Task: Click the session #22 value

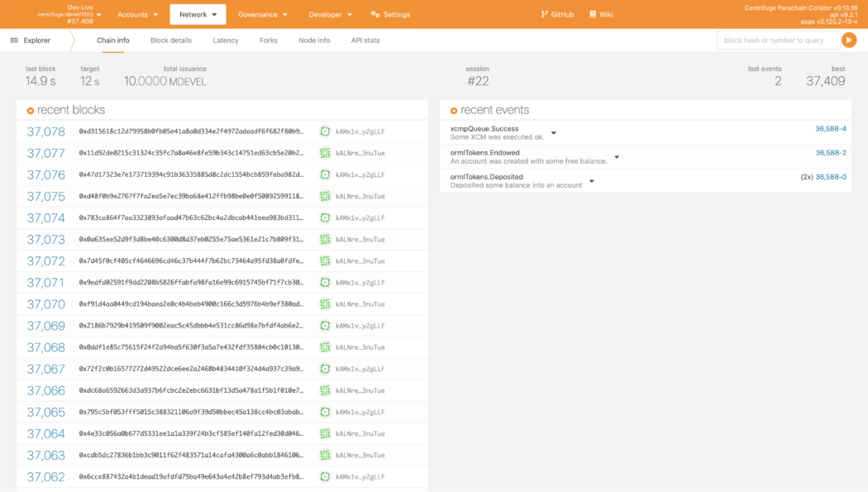Action: tap(479, 81)
